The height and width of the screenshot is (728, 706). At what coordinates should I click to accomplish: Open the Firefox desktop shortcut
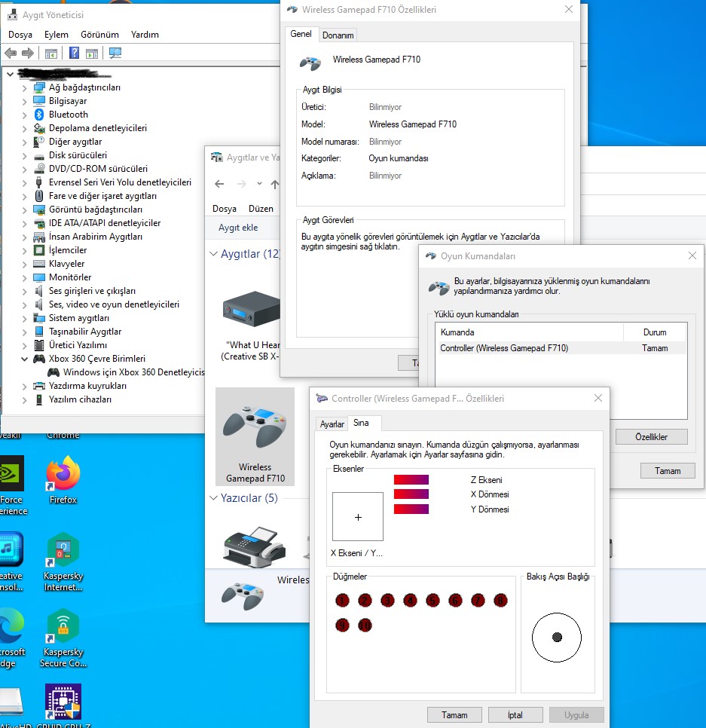(63, 479)
